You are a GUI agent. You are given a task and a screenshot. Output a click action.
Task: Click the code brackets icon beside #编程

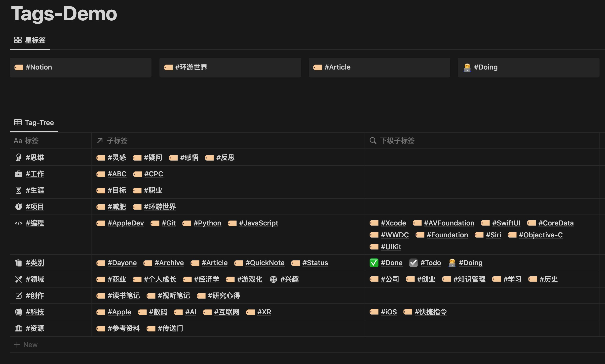[19, 223]
